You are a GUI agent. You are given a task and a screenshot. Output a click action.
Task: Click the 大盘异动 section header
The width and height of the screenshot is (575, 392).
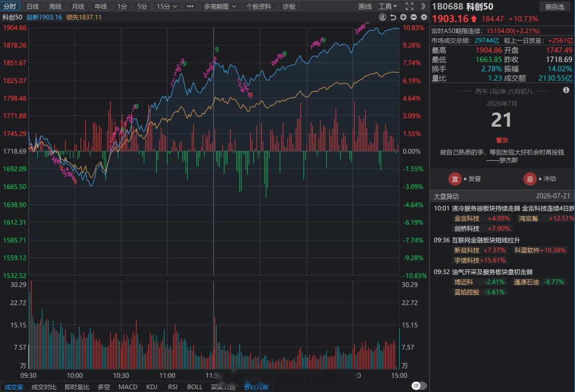[x=446, y=197]
